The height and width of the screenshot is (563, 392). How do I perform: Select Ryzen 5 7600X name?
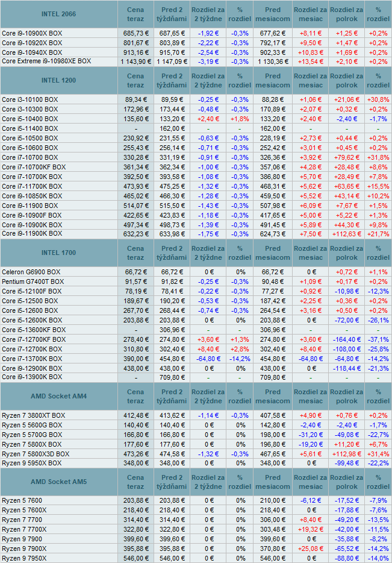[x=24, y=510]
